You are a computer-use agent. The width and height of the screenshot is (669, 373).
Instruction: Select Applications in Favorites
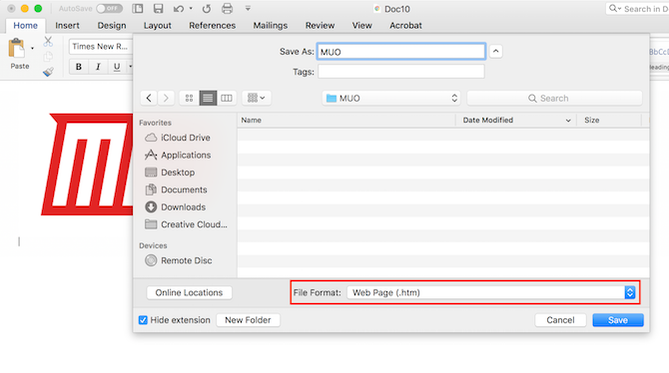click(x=185, y=155)
